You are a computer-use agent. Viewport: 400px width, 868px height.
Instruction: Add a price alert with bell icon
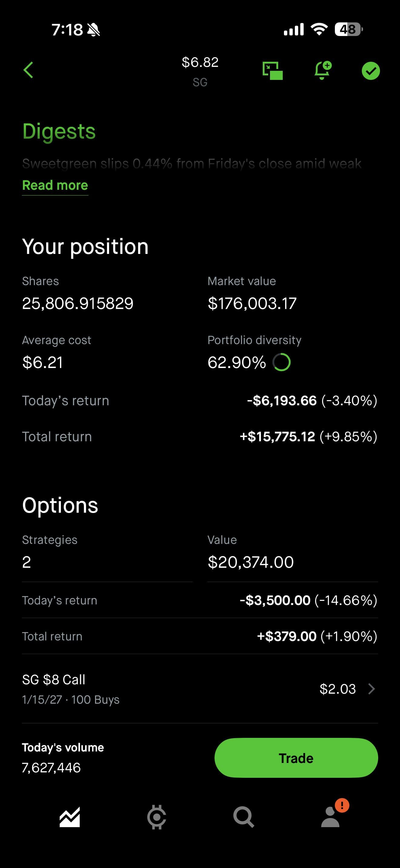(x=322, y=70)
